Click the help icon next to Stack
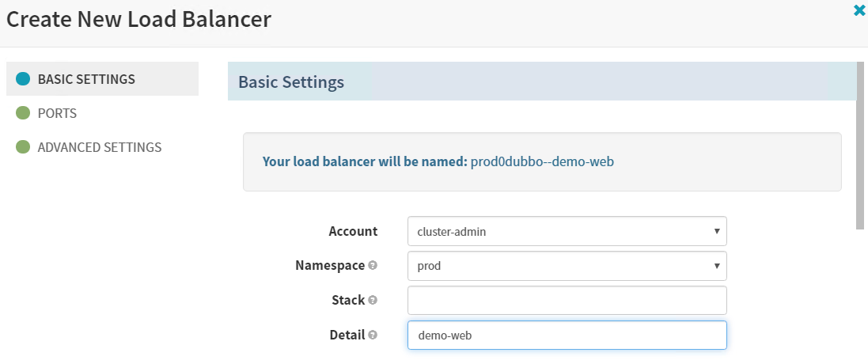 pos(373,301)
